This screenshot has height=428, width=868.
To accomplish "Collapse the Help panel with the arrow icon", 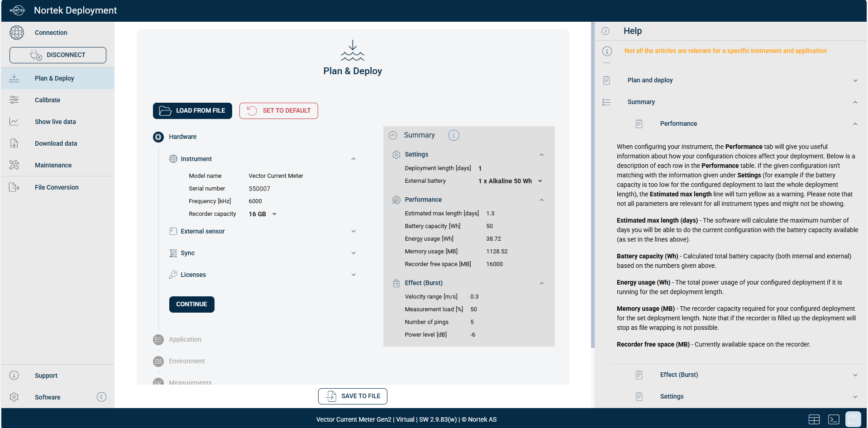I will 605,31.
